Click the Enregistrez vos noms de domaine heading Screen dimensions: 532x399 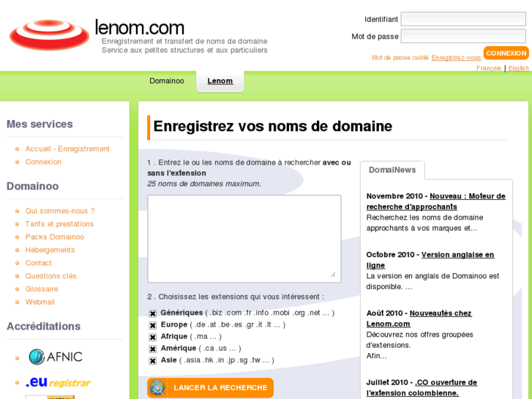click(x=273, y=127)
